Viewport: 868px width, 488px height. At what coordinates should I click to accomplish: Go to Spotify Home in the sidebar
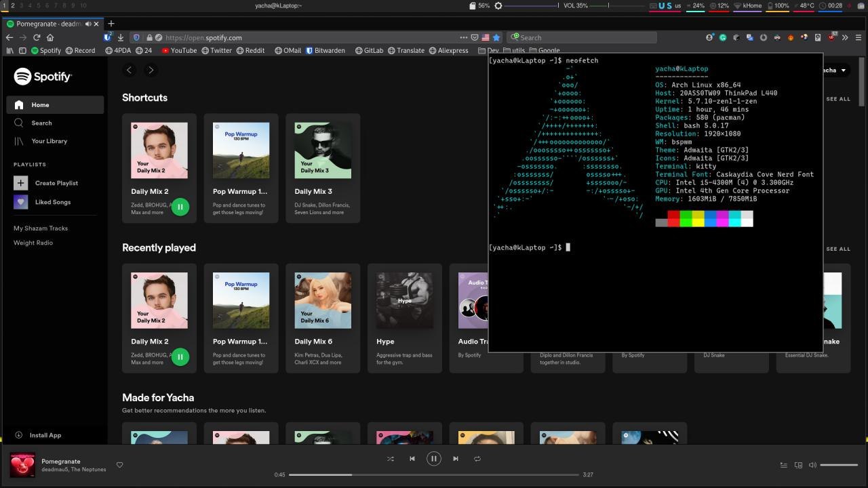(x=55, y=105)
